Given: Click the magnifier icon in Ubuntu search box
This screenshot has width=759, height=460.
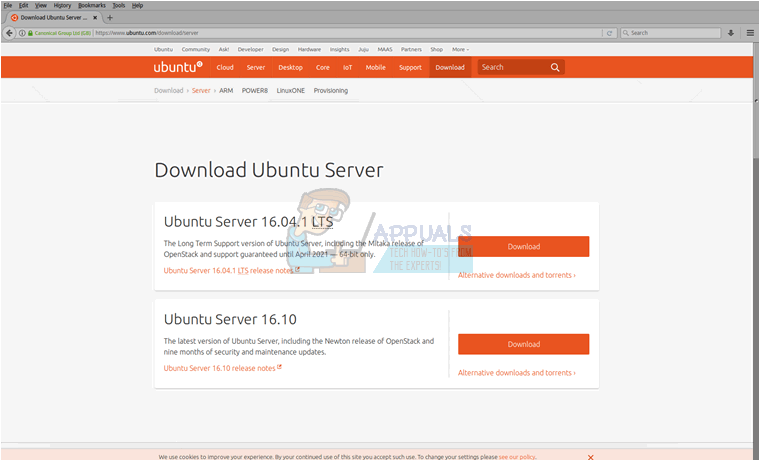Looking at the screenshot, I should click(555, 67).
